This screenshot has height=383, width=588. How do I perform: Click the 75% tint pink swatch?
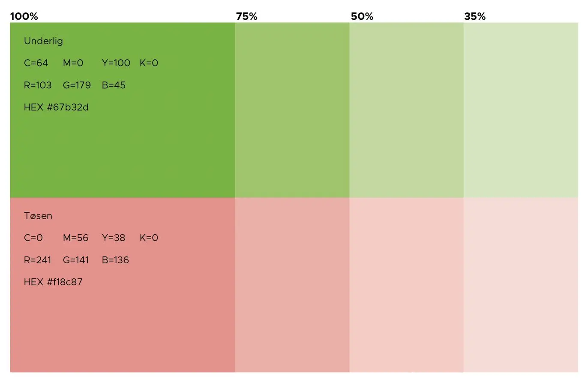(292, 285)
